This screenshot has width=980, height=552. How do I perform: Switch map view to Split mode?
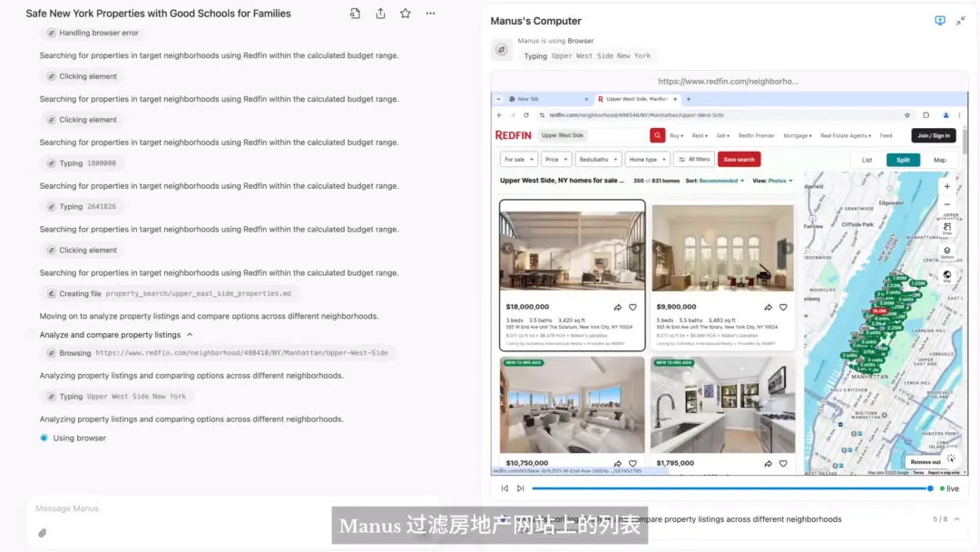click(x=903, y=160)
